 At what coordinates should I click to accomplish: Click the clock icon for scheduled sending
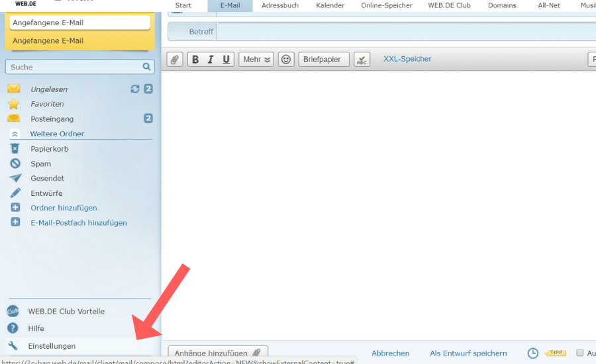click(x=532, y=353)
